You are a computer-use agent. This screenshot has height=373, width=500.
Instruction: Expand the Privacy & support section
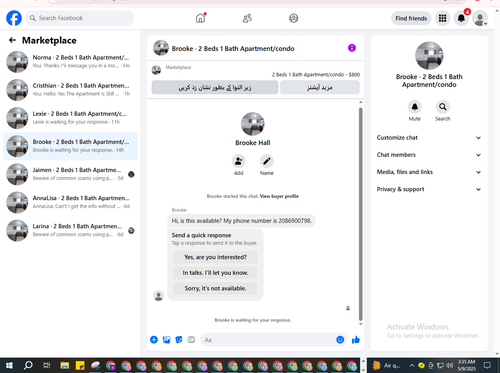[x=429, y=189]
